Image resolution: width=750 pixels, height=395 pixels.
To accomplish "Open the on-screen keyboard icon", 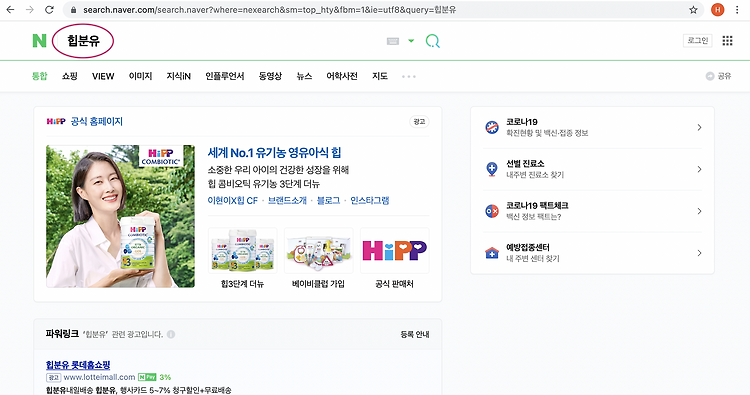I will (x=393, y=42).
